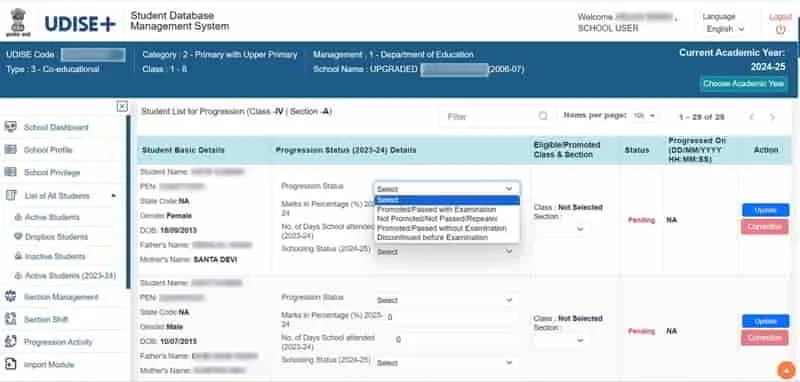Click Progression Status (2023-24) Details header
The width and height of the screenshot is (800, 382).
tap(346, 150)
